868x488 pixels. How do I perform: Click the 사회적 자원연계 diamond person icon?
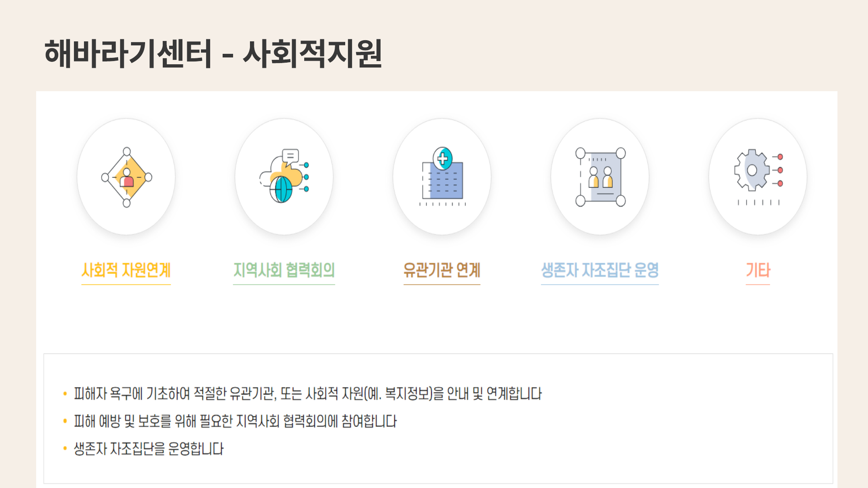pyautogui.click(x=127, y=177)
